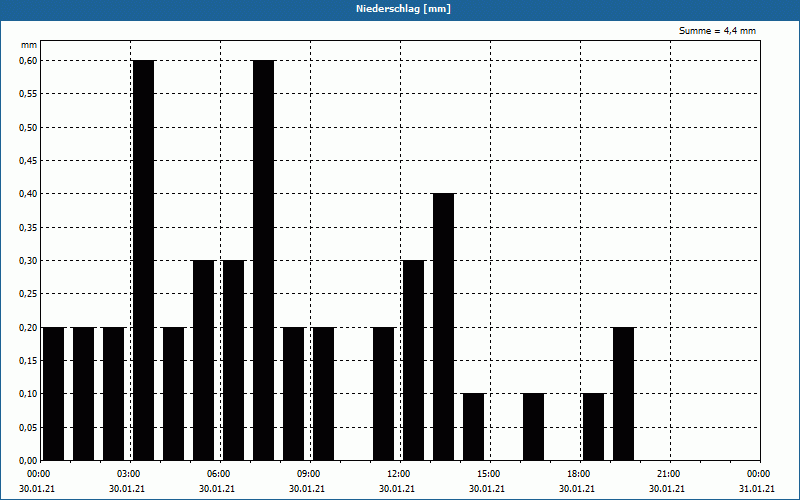Viewport: 800px width, 500px height.
Task: Click the 'mm' unit label above y-axis
Action: tap(29, 45)
